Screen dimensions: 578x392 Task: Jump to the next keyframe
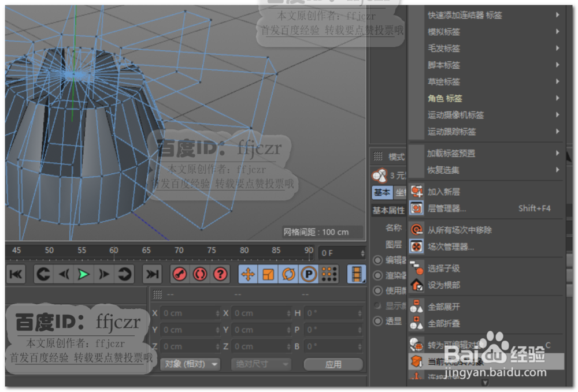[x=124, y=274]
